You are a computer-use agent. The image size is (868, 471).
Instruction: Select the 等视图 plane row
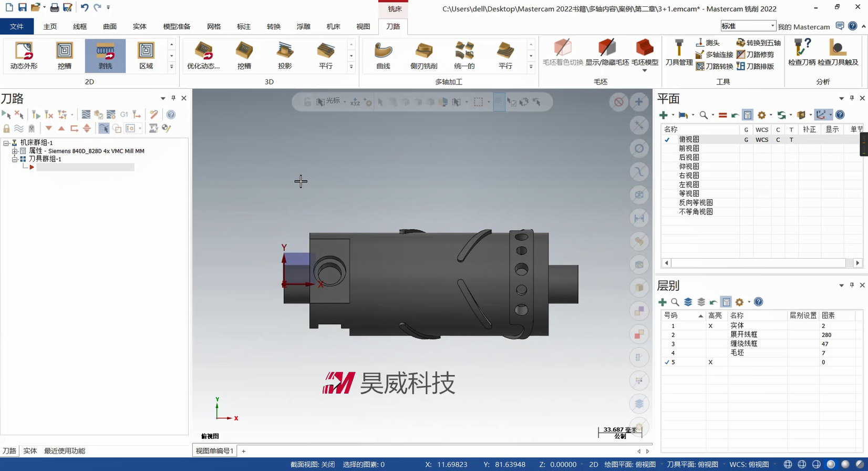click(x=689, y=193)
